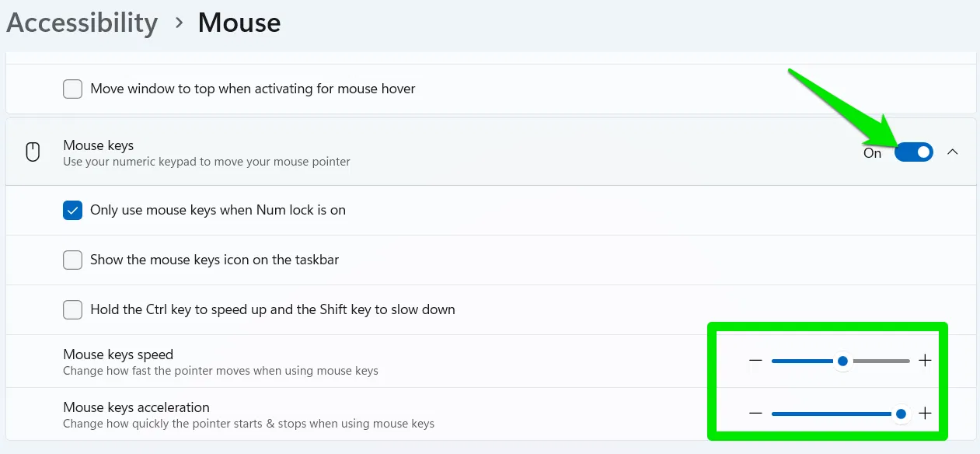Open Accessibility from the breadcrumb
Image resolution: width=980 pixels, height=454 pixels.
click(81, 23)
